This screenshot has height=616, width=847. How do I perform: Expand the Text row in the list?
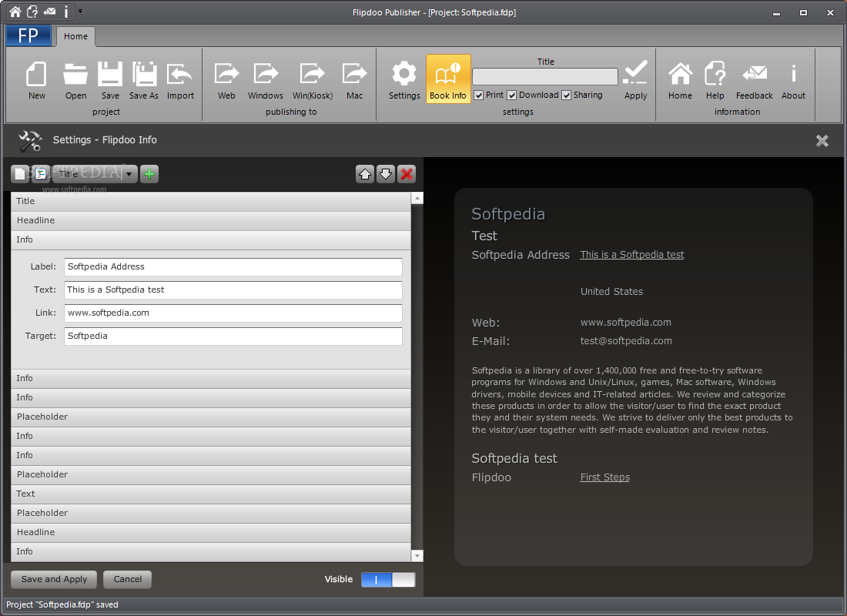(211, 494)
